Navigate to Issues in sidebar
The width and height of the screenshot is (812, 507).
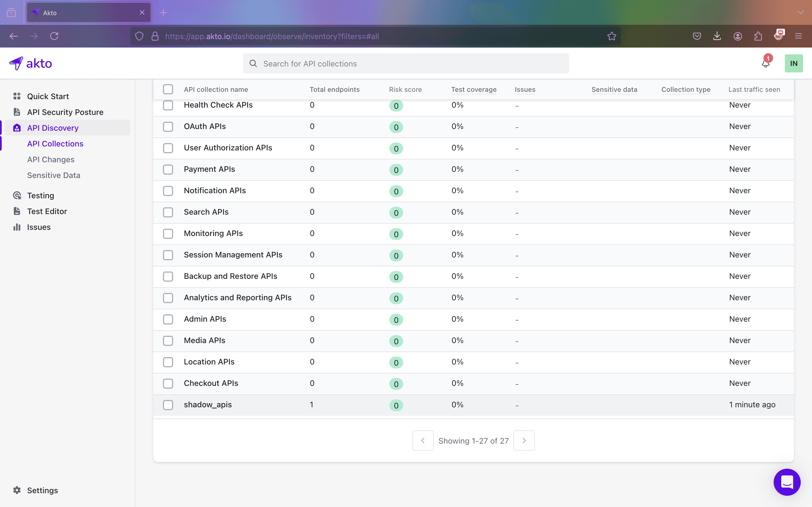coord(39,227)
